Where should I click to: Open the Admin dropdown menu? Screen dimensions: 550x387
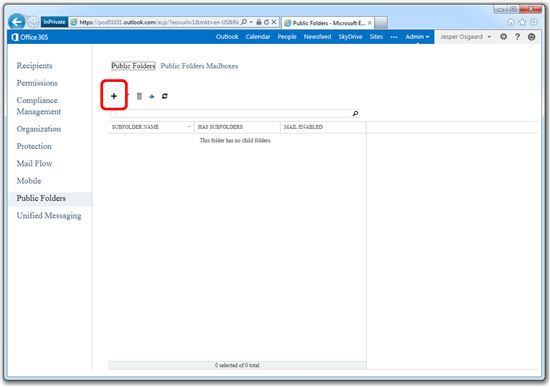[x=417, y=36]
